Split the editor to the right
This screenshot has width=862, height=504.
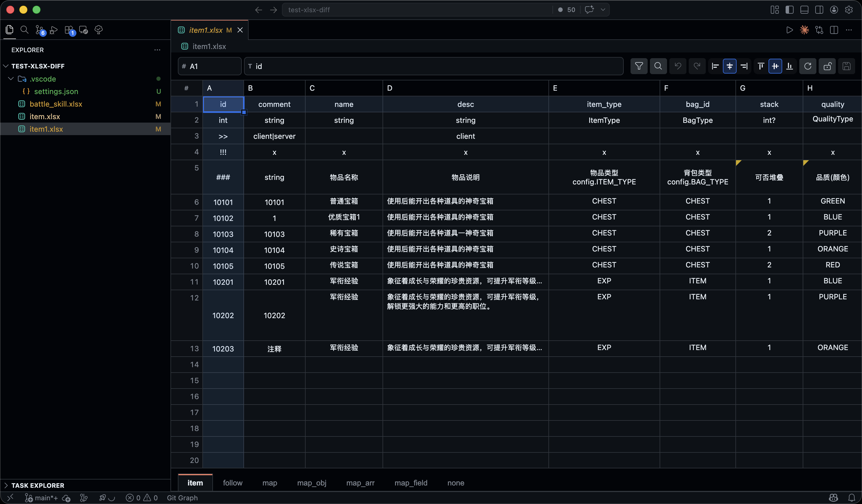coord(834,30)
